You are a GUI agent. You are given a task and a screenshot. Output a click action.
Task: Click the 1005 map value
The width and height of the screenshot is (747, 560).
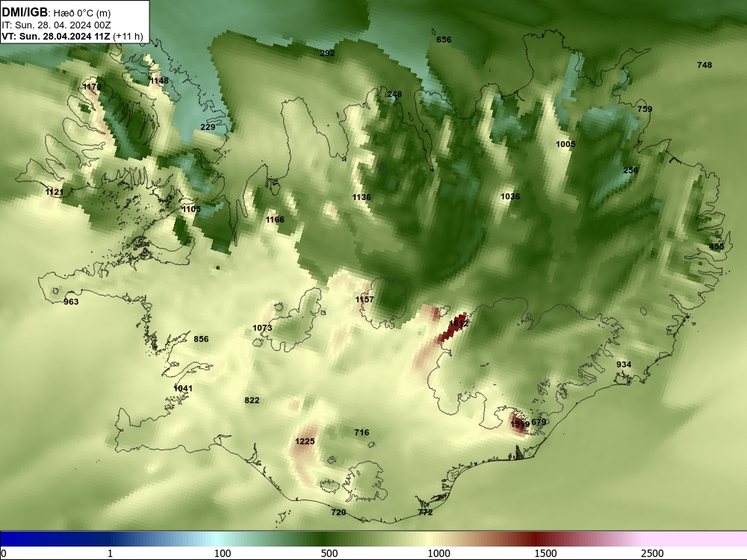point(565,144)
